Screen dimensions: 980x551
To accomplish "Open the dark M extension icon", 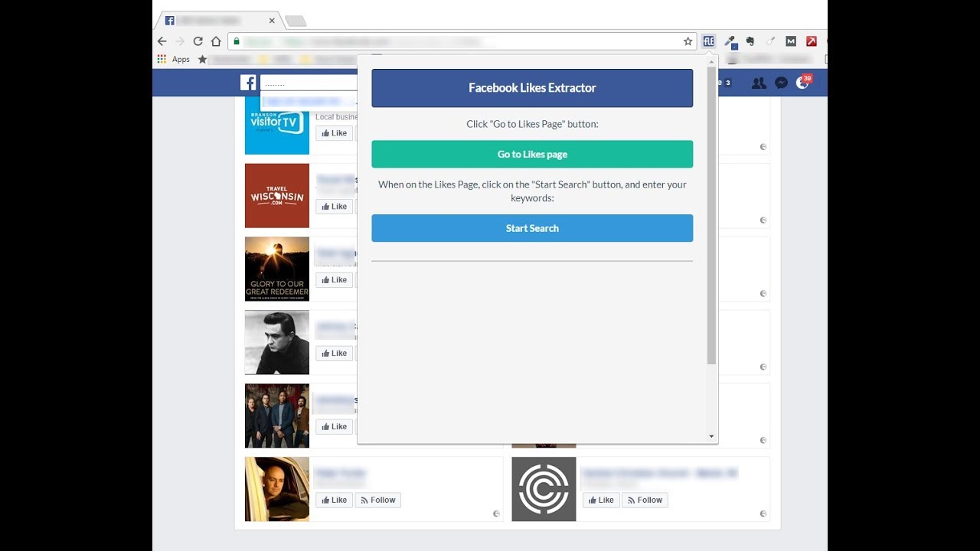I will point(791,41).
